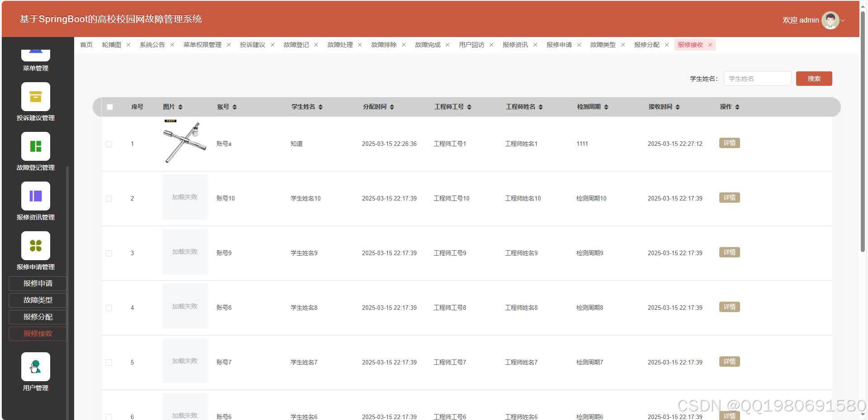Close the 投诉建议 tab
The width and height of the screenshot is (868, 420).
[273, 45]
